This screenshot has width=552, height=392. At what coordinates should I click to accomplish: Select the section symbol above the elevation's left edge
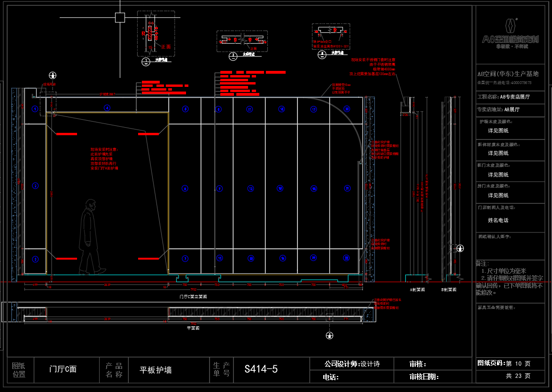pos(53,75)
